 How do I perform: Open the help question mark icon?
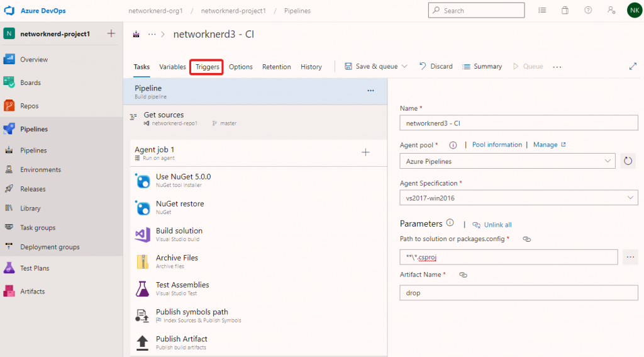[588, 10]
